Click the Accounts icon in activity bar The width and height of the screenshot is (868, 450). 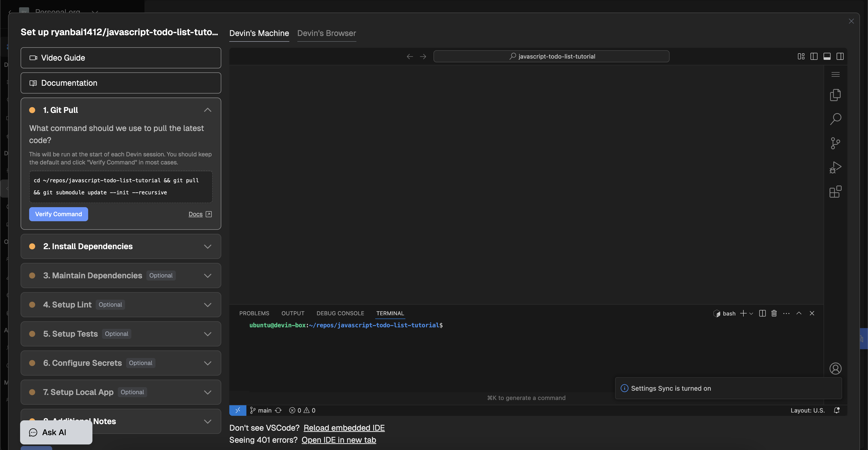click(835, 368)
